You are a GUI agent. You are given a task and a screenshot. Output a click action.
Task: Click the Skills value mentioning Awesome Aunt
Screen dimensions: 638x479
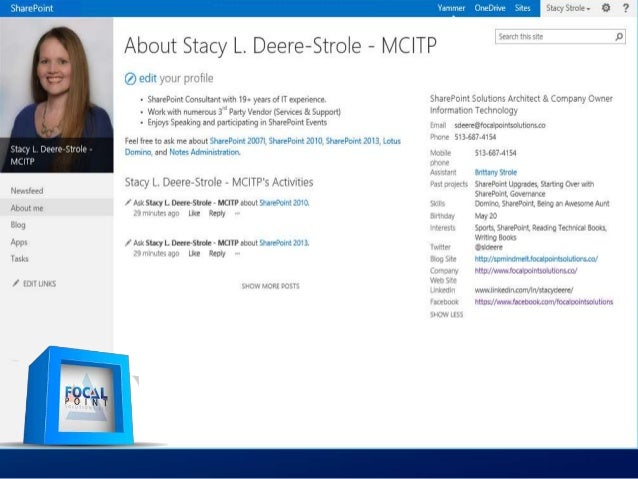542,203
